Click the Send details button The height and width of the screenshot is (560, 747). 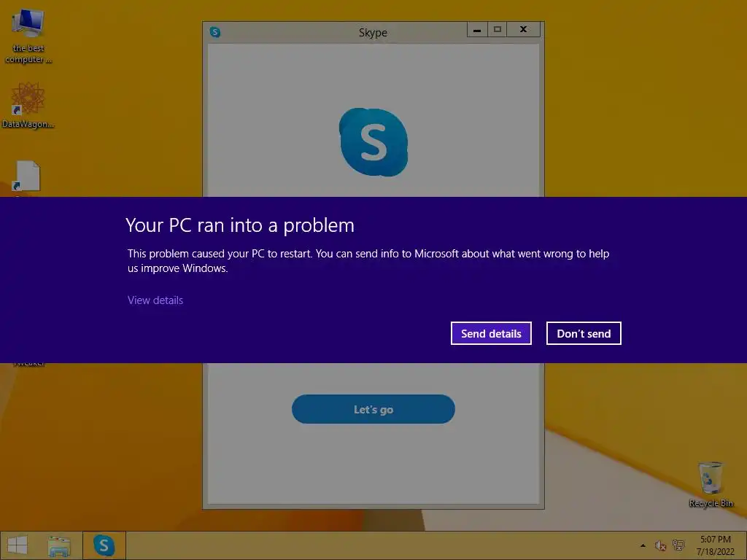[491, 333]
